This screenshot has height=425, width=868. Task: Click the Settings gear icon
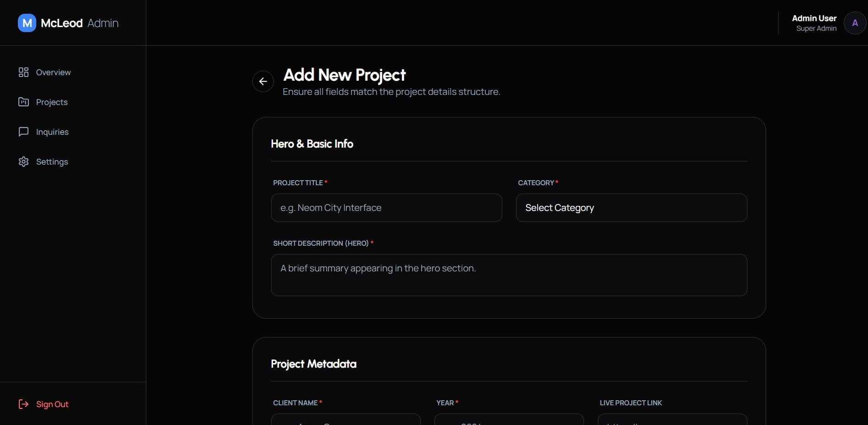pos(23,162)
